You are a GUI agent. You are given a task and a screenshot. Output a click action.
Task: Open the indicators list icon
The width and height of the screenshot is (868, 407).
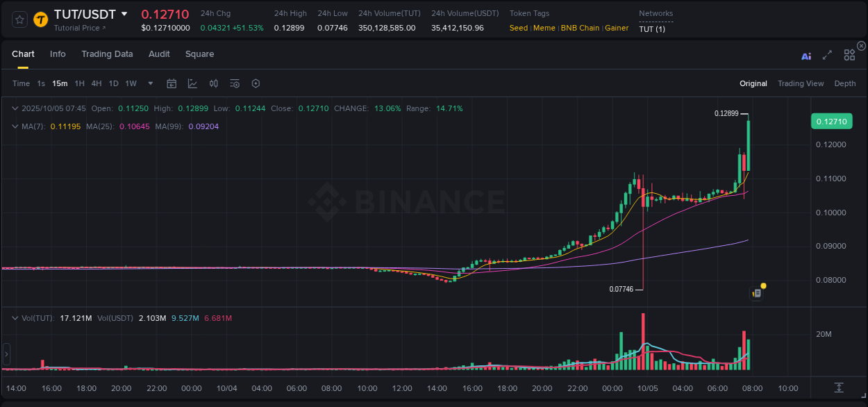(235, 83)
